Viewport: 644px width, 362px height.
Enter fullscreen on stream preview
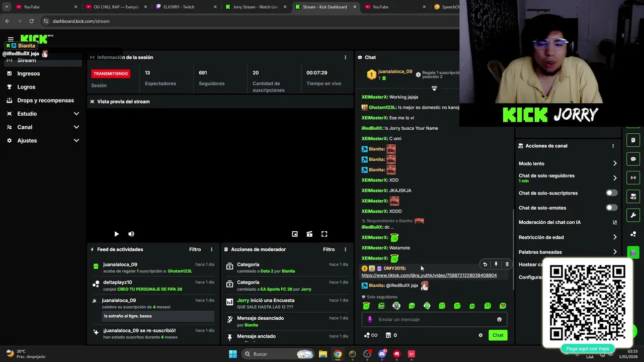325,234
